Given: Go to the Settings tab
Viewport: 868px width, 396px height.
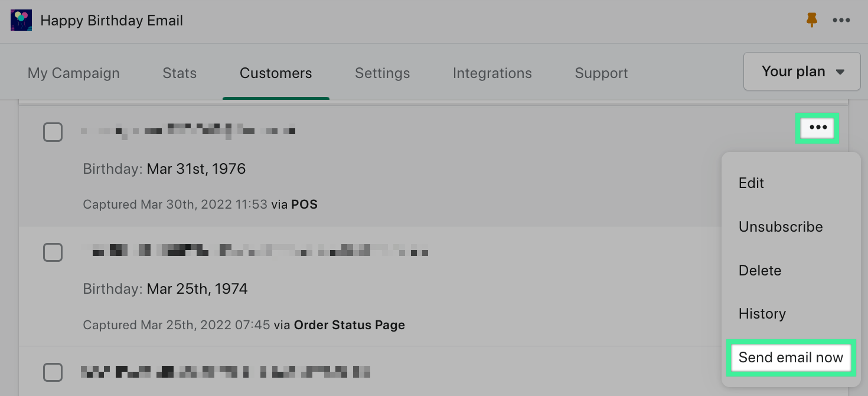Looking at the screenshot, I should (x=382, y=73).
